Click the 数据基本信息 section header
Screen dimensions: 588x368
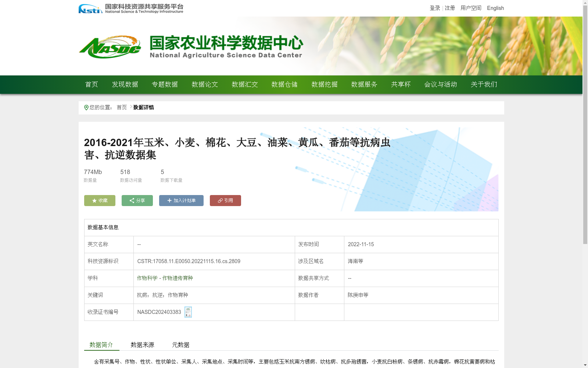[x=103, y=227]
